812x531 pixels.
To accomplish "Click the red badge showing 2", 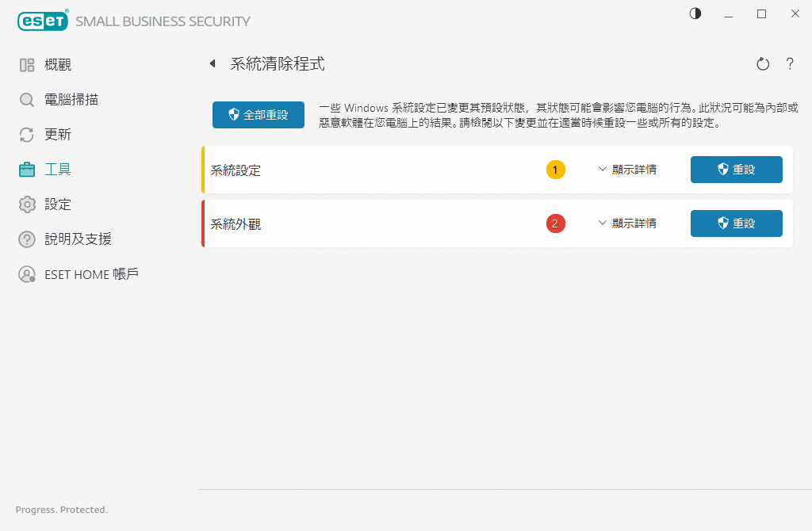I will [556, 223].
